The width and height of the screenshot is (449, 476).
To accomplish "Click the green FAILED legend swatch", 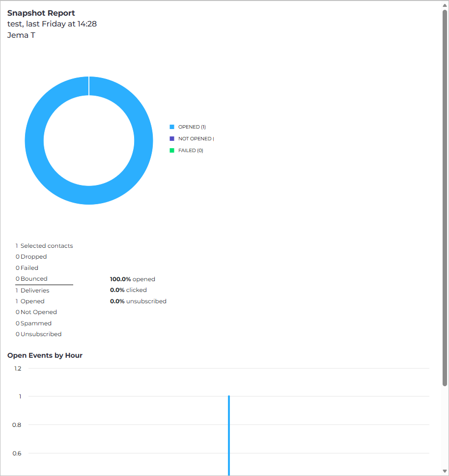I will 172,150.
